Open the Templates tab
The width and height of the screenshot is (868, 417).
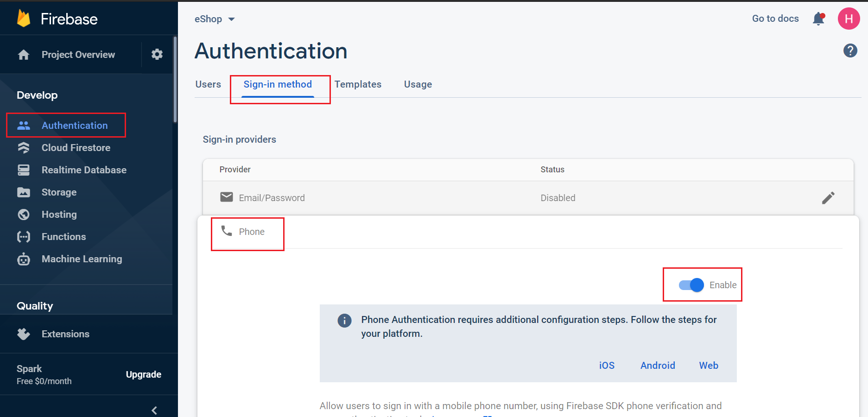pyautogui.click(x=358, y=84)
